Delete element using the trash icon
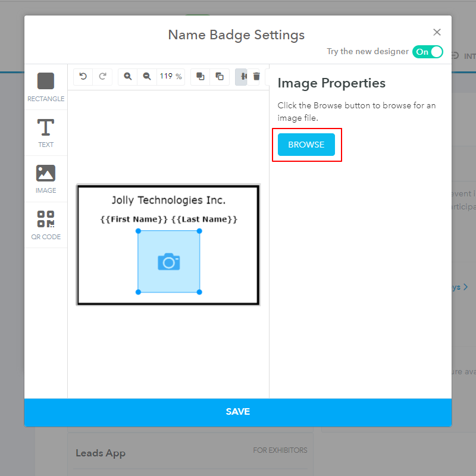This screenshot has height=476, width=476. (x=256, y=76)
